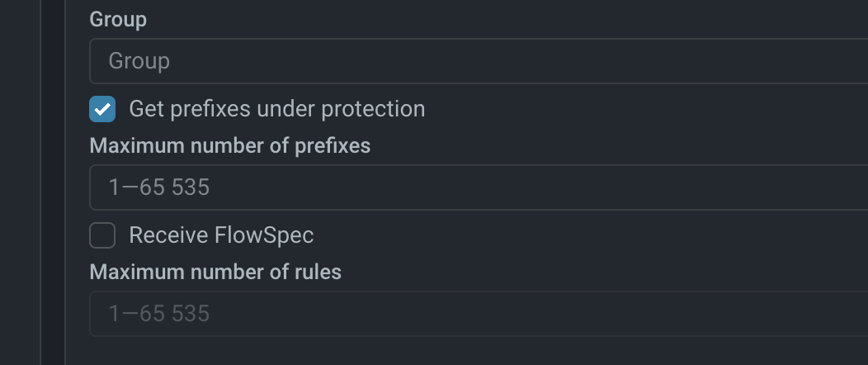The width and height of the screenshot is (868, 365).
Task: Click the 'Receive FlowSpec' label text
Action: pyautogui.click(x=221, y=235)
